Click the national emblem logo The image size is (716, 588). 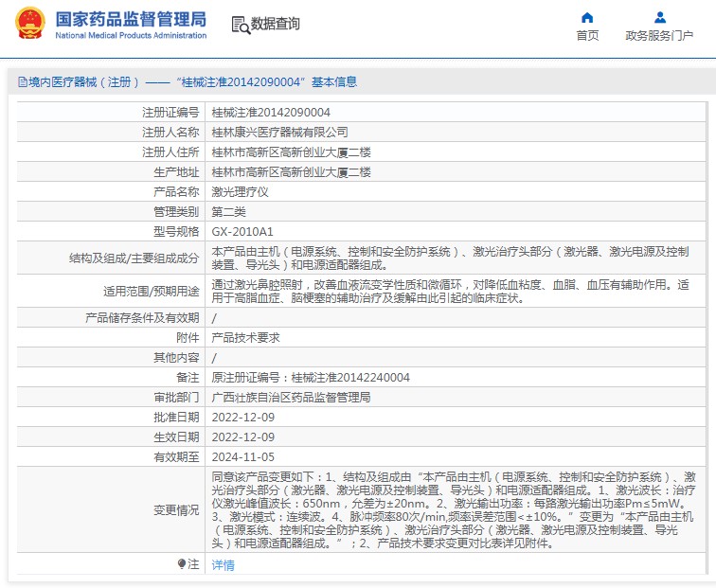pyautogui.click(x=30, y=24)
